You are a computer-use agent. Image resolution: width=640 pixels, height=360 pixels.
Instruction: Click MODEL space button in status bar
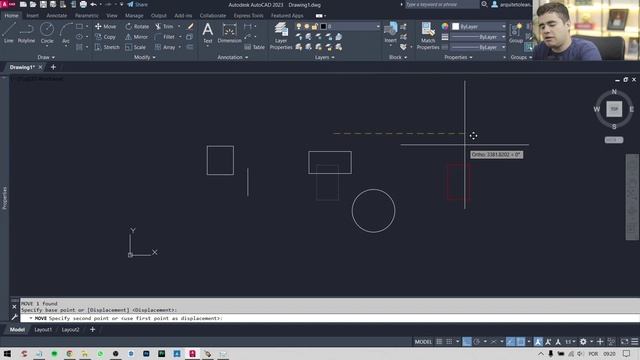[423, 342]
